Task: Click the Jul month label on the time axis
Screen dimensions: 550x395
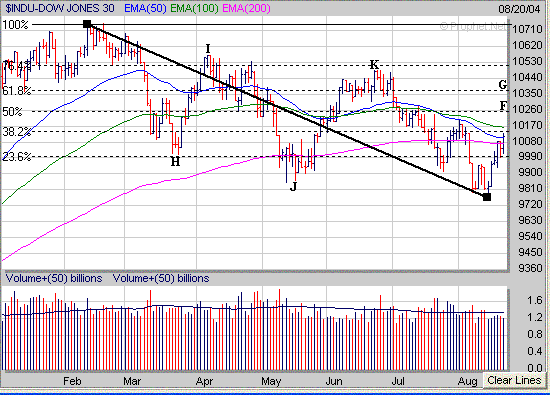Action: pyautogui.click(x=398, y=381)
